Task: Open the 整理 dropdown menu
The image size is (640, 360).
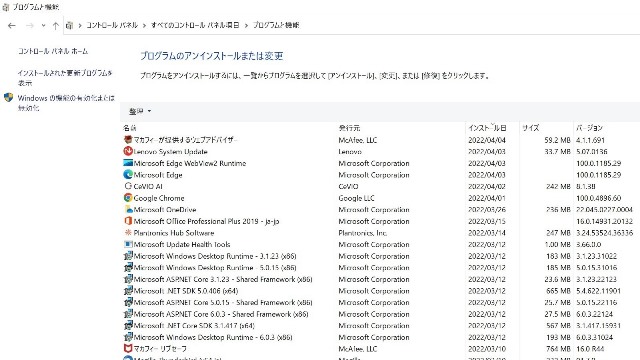Action: (140, 111)
